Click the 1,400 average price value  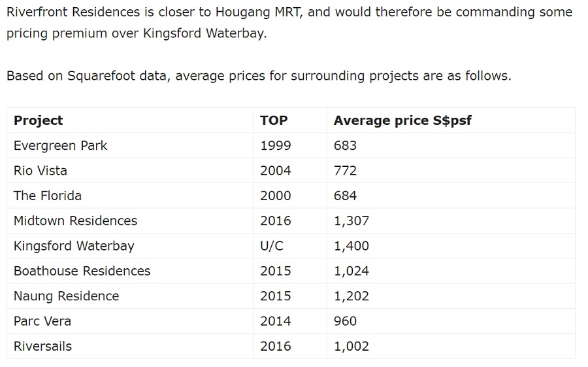(x=351, y=246)
